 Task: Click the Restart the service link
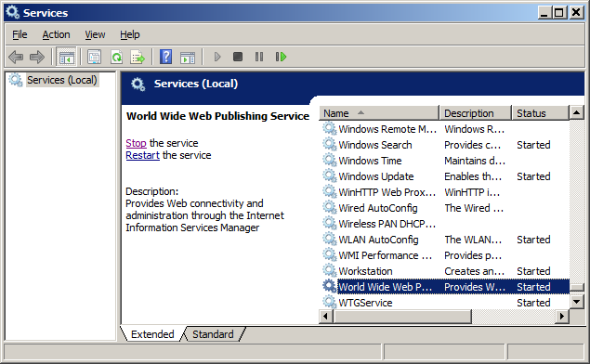coord(142,155)
